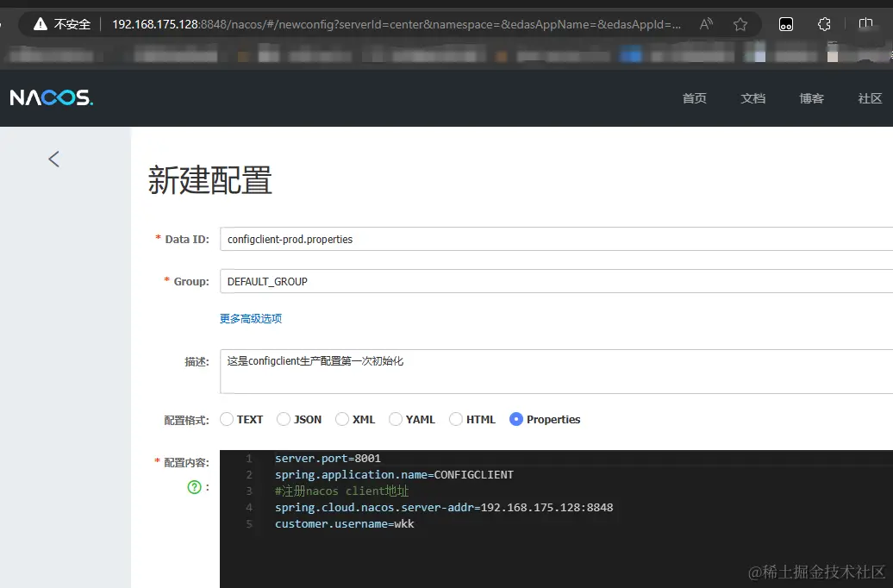Click the 不安全 label in address bar

pyautogui.click(x=72, y=24)
